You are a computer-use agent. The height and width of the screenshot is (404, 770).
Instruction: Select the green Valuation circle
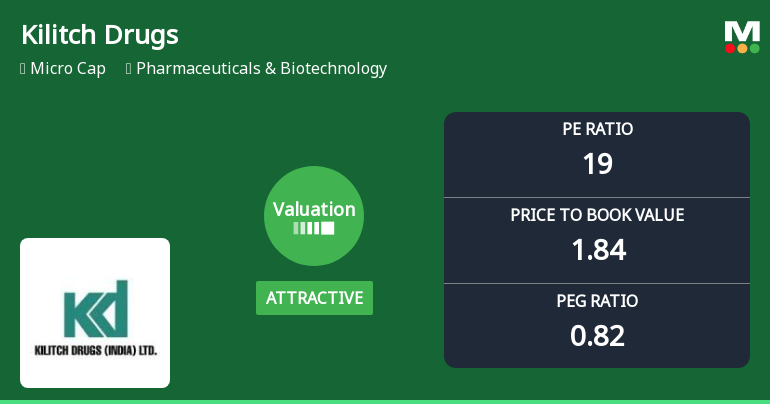coord(314,216)
